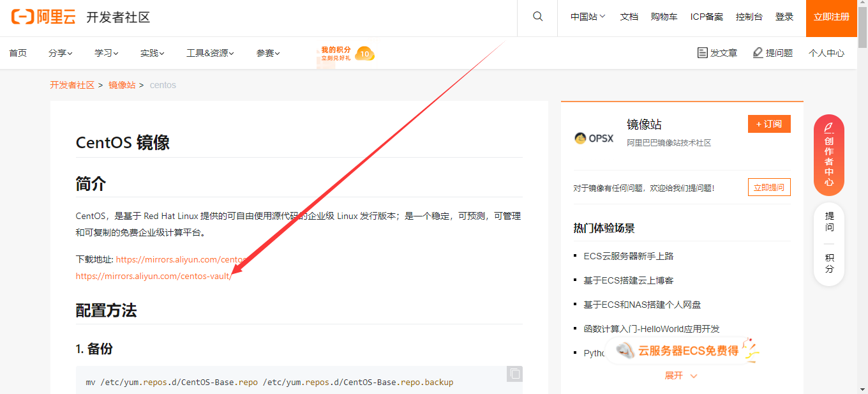Click the 热门体验场景 heading
Screen dimensions: 868x394
pyautogui.click(x=604, y=228)
